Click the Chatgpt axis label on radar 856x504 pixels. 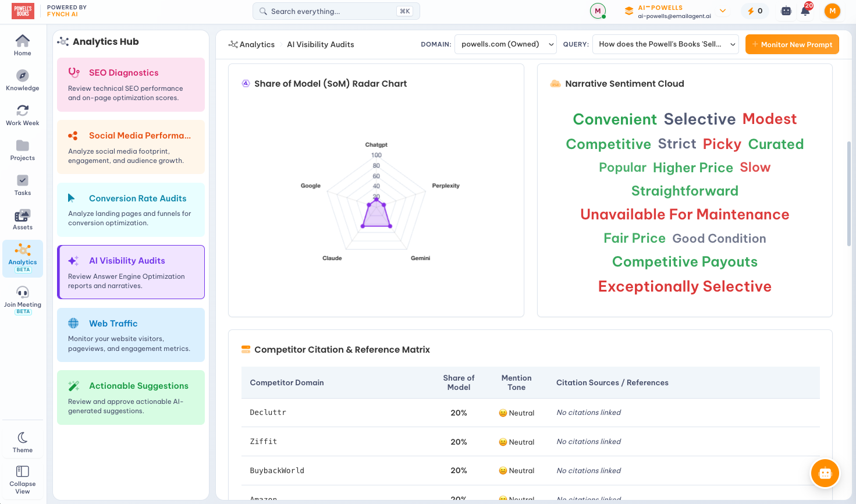tap(377, 144)
